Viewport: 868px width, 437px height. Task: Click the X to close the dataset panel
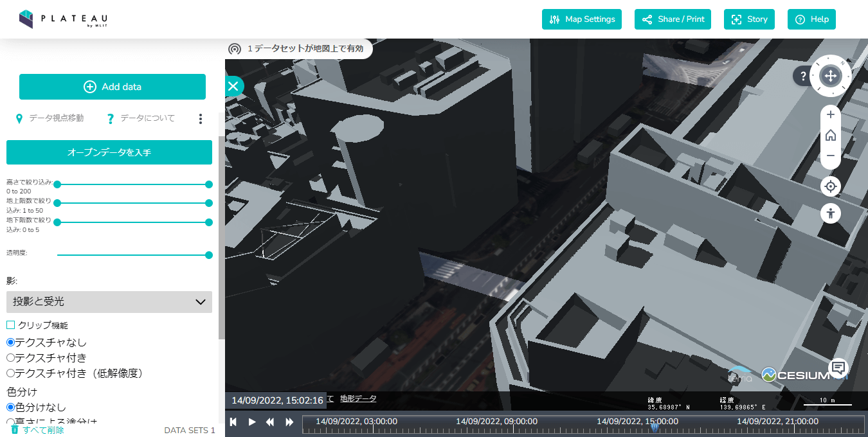pyautogui.click(x=233, y=85)
